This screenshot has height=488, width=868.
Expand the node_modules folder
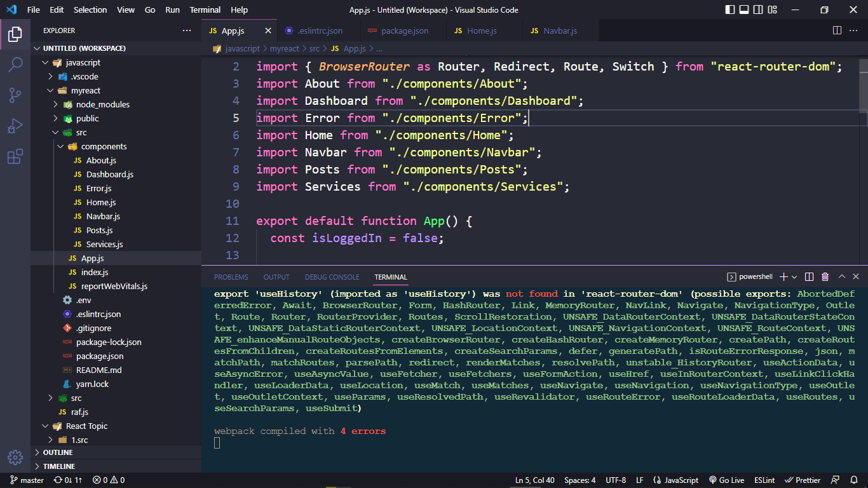116,104
